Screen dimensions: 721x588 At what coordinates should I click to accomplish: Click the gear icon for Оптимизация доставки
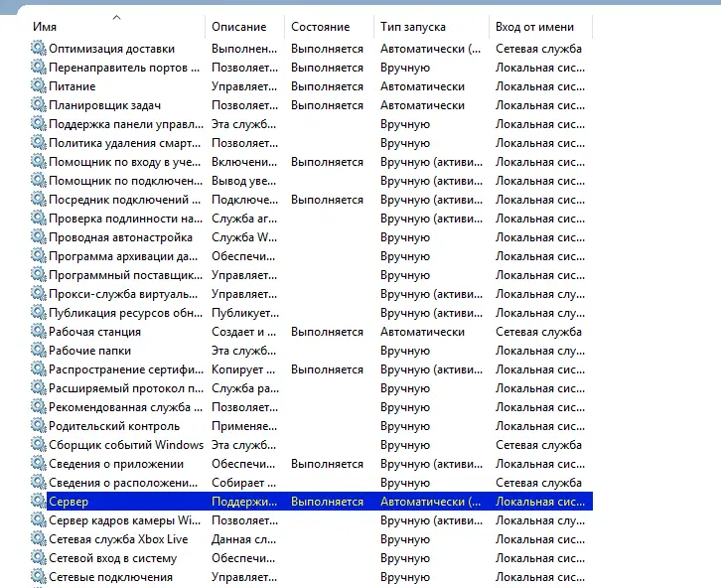click(x=39, y=48)
